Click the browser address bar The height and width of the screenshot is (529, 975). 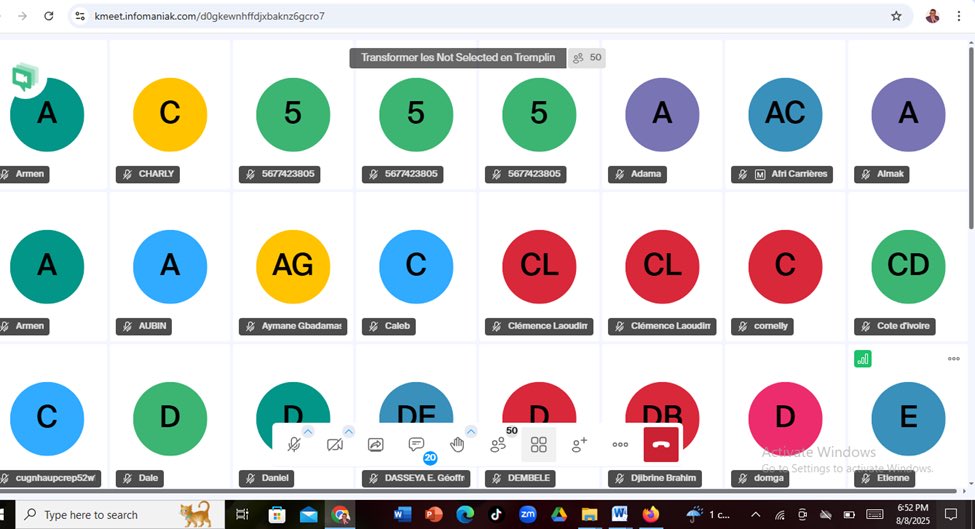491,16
